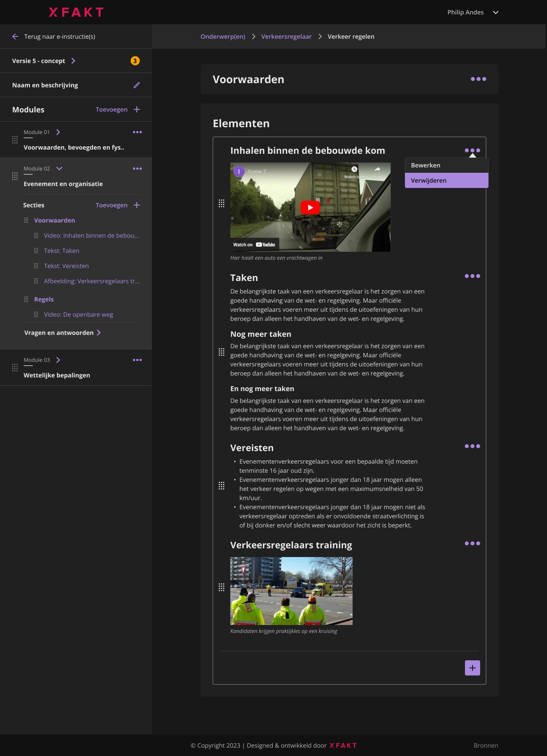Open Vereisten element three-dot menu

point(472,446)
